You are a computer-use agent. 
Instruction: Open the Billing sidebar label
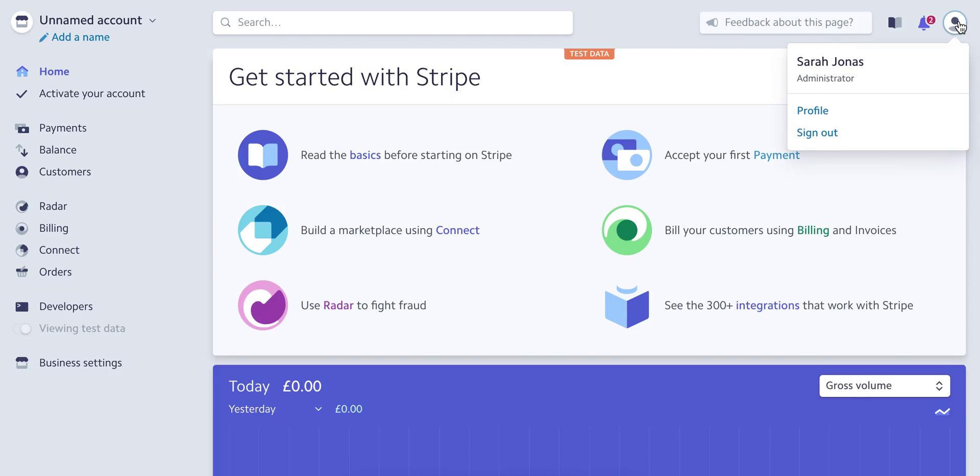click(54, 228)
